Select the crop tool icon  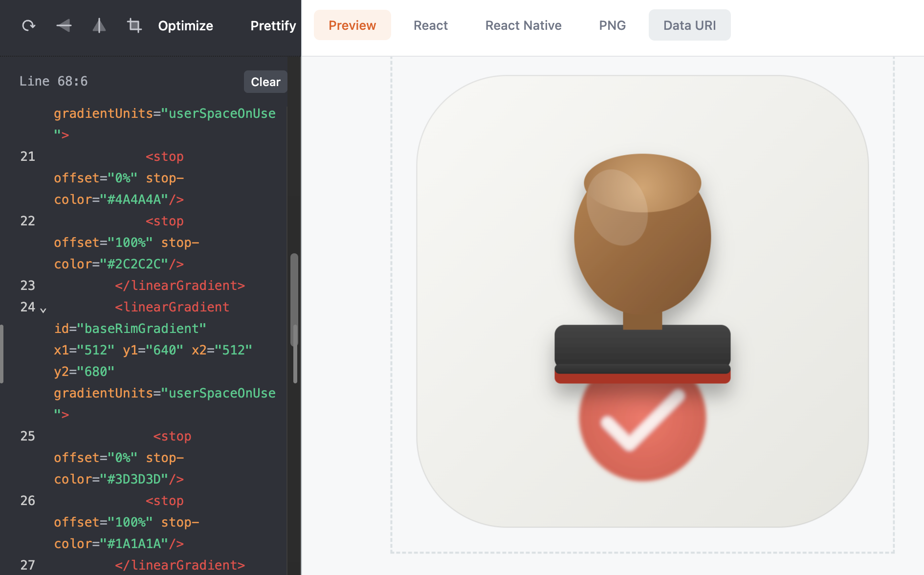(x=134, y=25)
